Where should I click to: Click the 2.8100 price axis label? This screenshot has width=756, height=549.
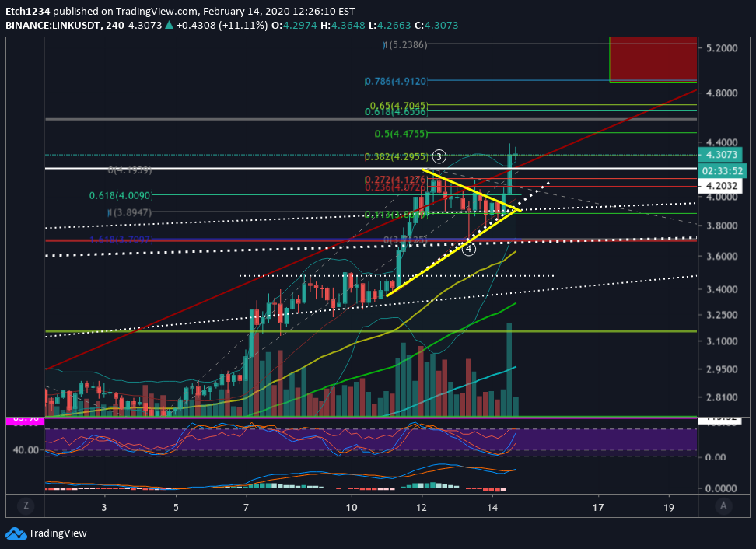coord(721,397)
